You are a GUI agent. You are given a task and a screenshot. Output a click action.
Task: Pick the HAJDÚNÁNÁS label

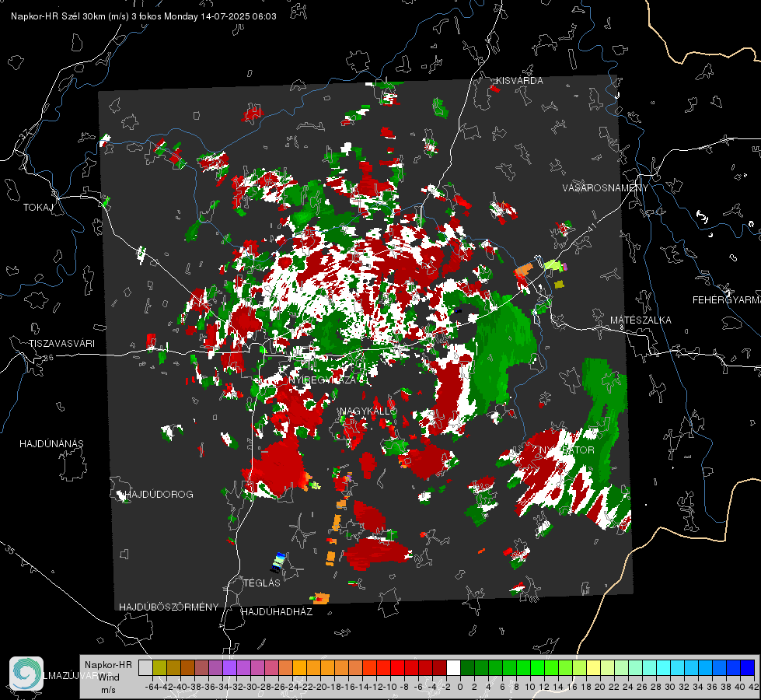(x=51, y=444)
